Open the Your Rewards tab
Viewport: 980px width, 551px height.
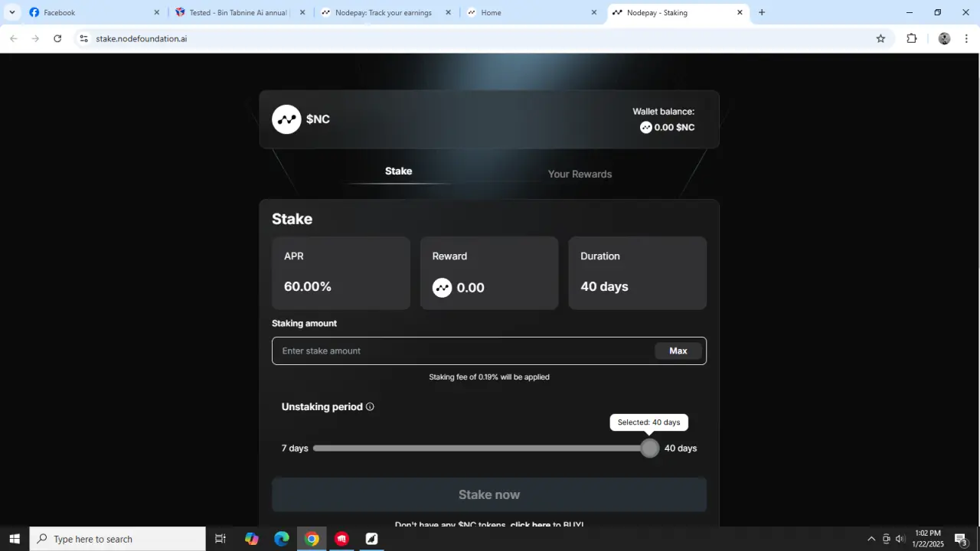click(580, 174)
